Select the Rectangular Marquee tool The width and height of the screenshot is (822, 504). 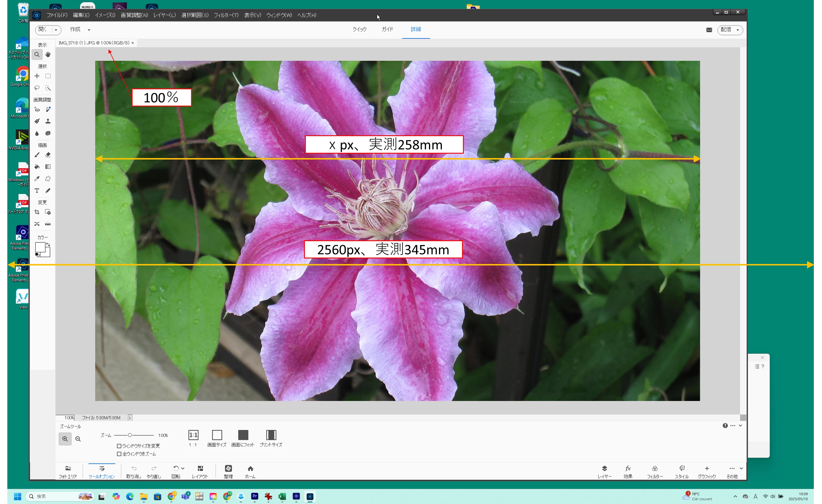click(48, 76)
